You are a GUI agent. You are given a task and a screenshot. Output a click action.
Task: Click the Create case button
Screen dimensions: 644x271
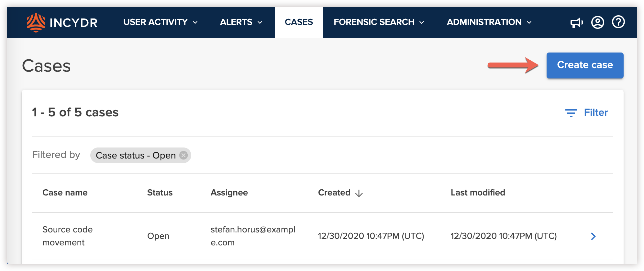click(585, 65)
